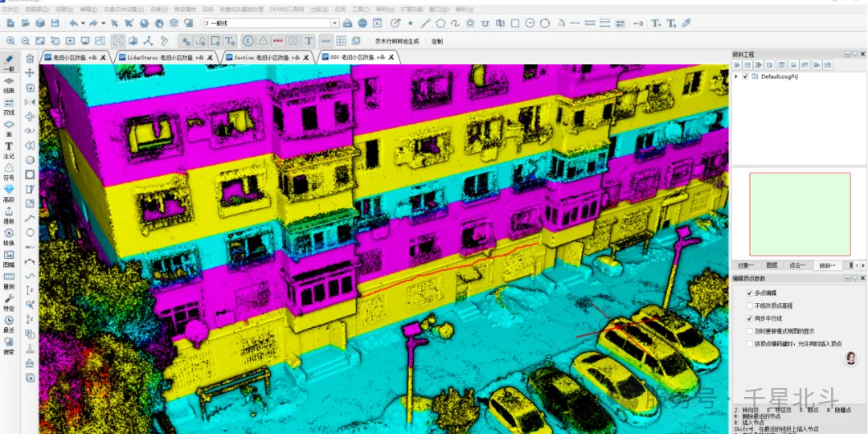868x434 pixels.
Task: Select the 注记 text tool in sidebar
Action: click(9, 150)
